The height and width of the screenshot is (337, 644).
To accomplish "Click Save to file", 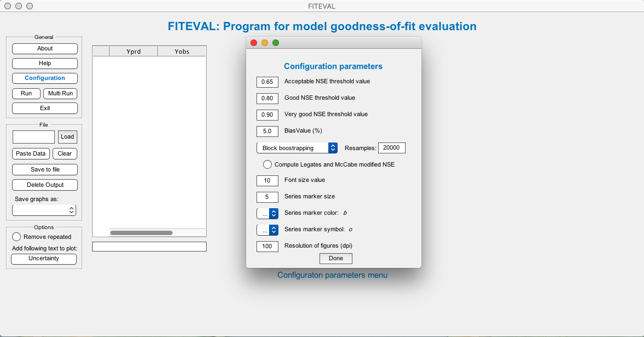I will 45,170.
